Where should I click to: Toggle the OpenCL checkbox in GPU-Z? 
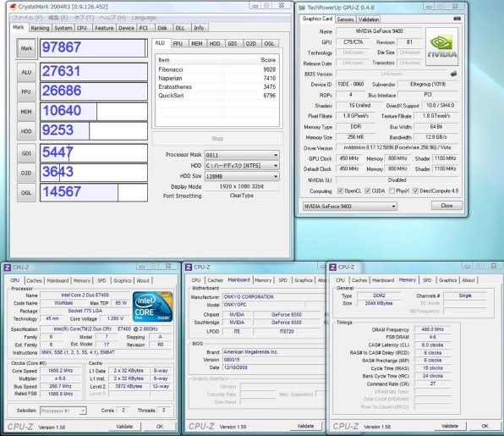(x=340, y=190)
